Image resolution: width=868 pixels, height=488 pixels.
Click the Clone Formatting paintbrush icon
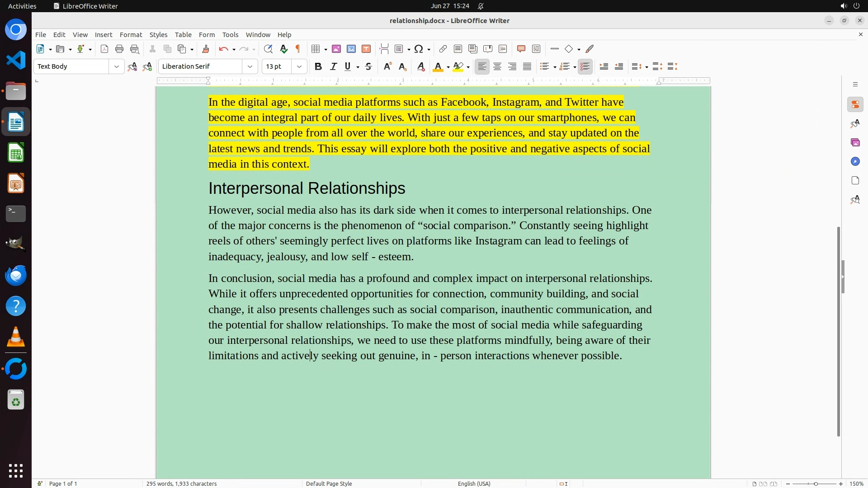pos(206,49)
